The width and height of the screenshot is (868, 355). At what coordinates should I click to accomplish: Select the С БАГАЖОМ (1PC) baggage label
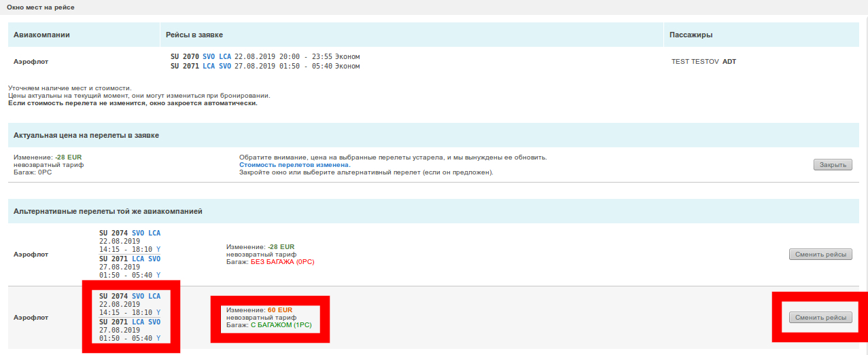click(285, 325)
